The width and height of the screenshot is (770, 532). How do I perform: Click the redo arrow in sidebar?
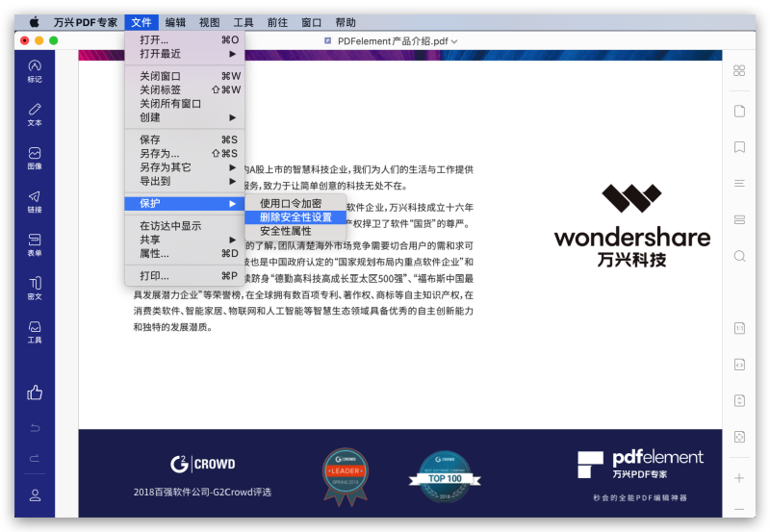click(x=35, y=458)
